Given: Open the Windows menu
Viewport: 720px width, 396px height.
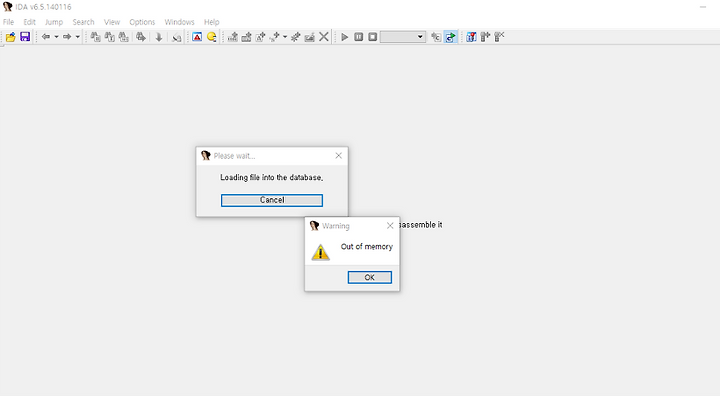Looking at the screenshot, I should click(179, 22).
